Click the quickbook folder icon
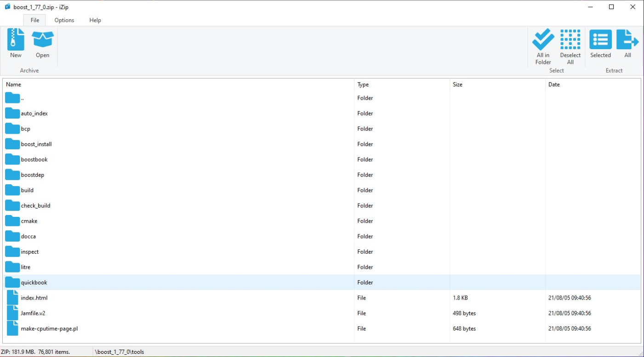644x357 pixels. (12, 283)
